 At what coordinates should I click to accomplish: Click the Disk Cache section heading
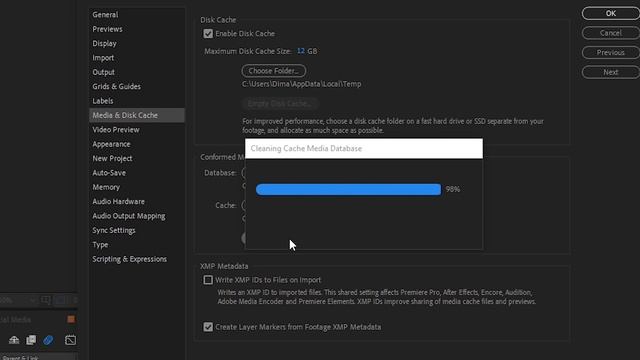pyautogui.click(x=218, y=20)
